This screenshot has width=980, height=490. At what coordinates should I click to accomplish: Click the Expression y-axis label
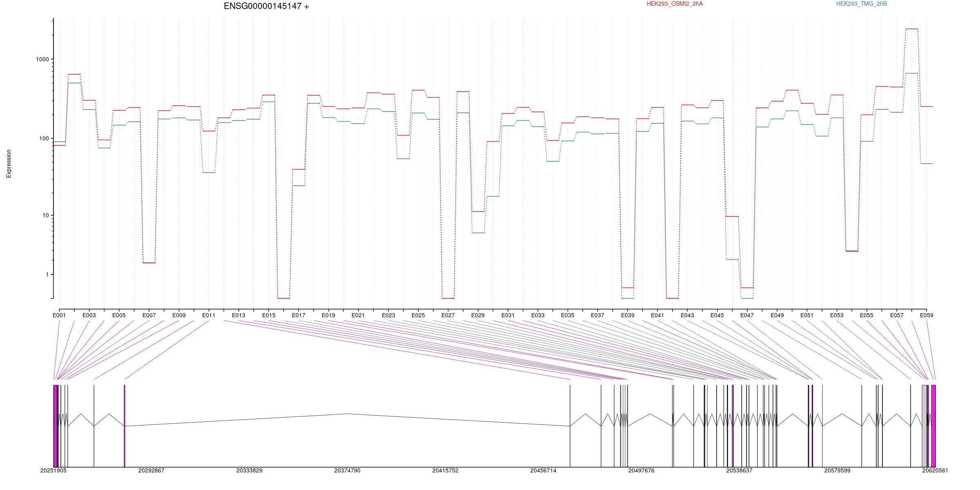click(x=9, y=163)
